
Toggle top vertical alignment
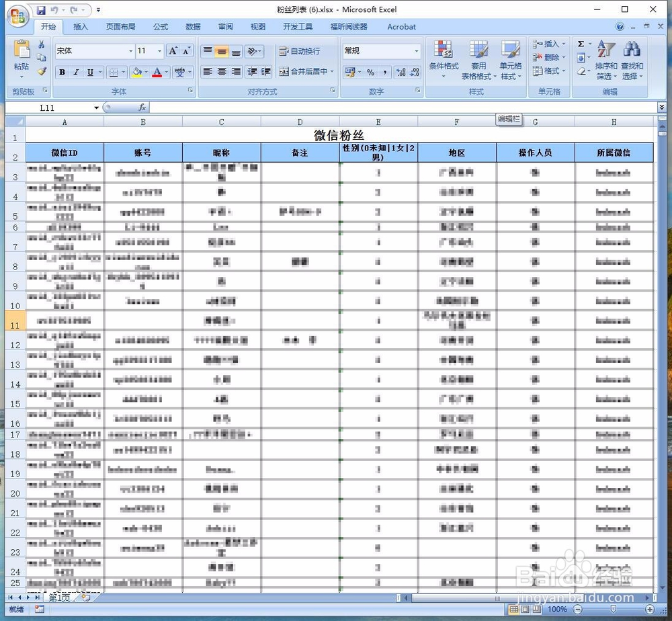pos(208,51)
